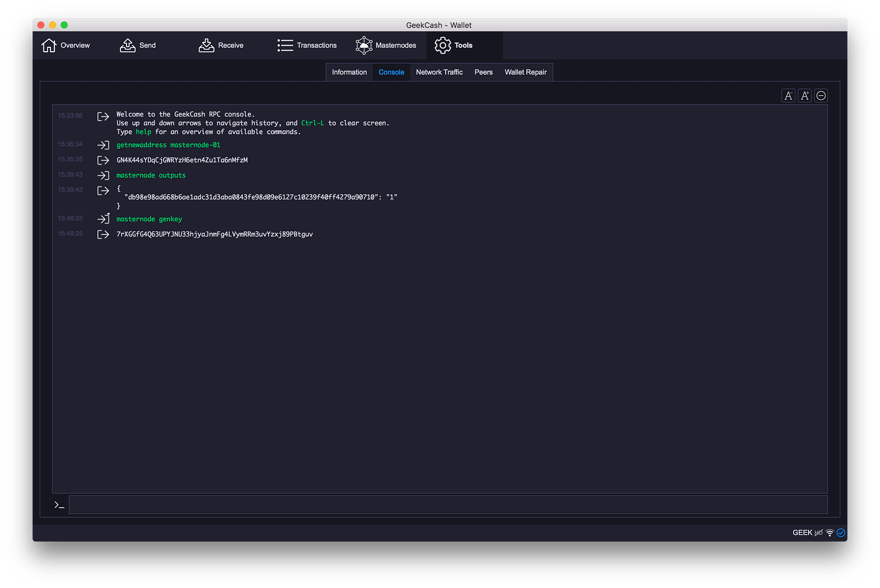Open the Overview page via its house icon
Screen dimensions: 880x588
pyautogui.click(x=49, y=45)
